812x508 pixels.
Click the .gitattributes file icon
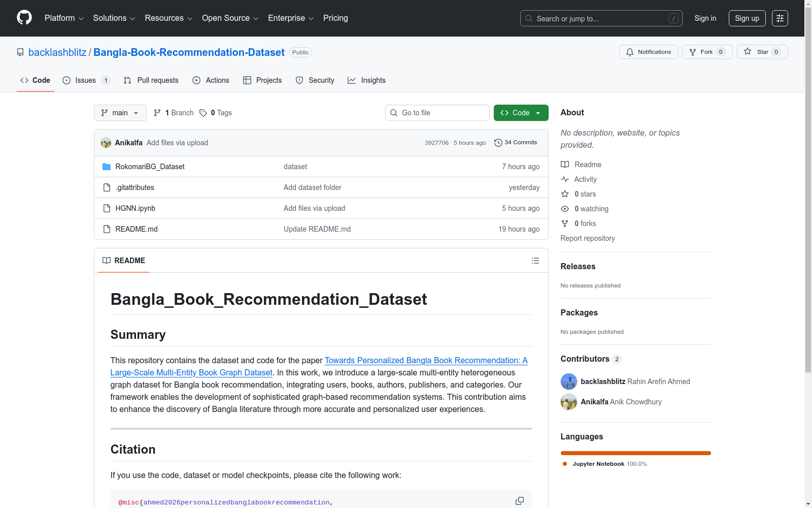[107, 187]
